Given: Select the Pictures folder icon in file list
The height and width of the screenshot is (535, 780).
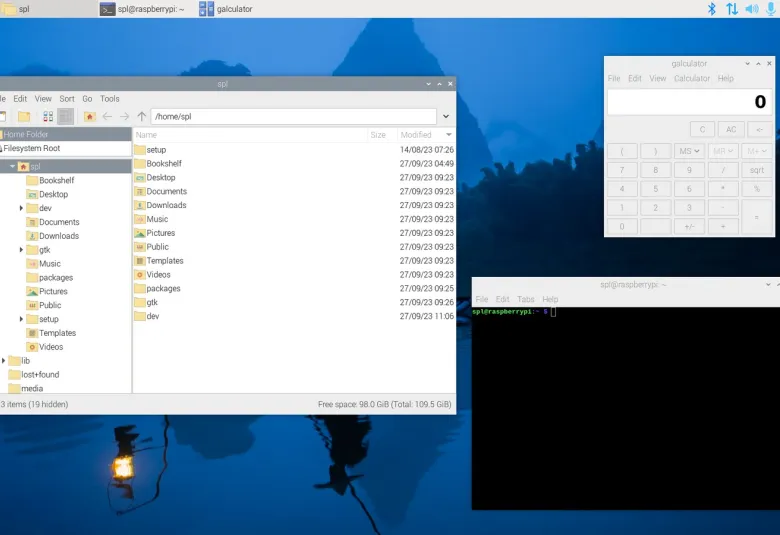Looking at the screenshot, I should (x=140, y=233).
